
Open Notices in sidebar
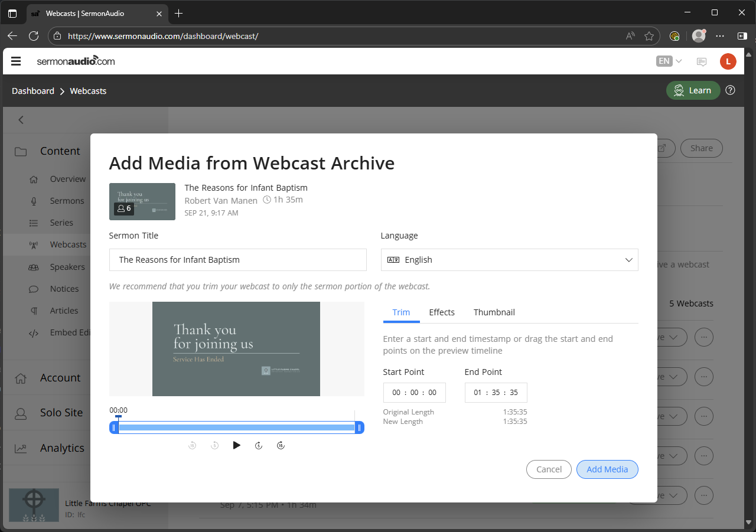pyautogui.click(x=64, y=289)
